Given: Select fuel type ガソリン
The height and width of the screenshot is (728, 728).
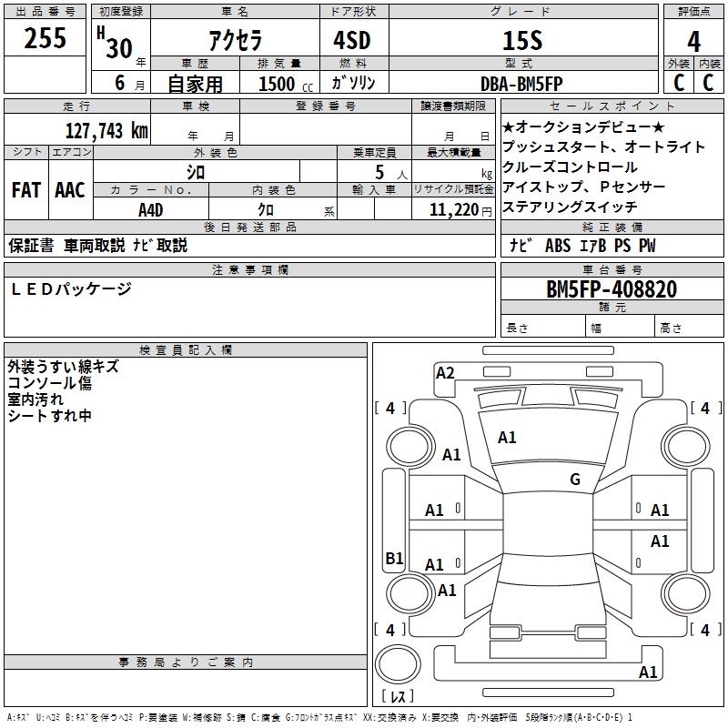Looking at the screenshot, I should (x=353, y=83).
